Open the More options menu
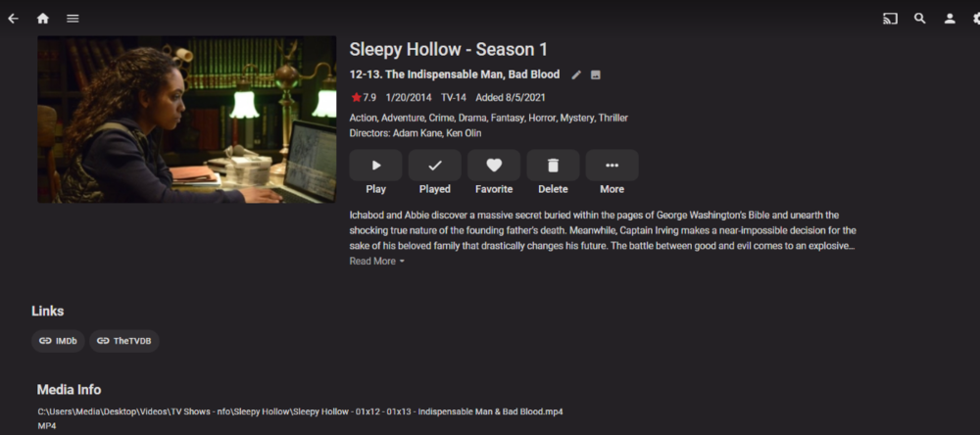This screenshot has width=980, height=435. click(612, 165)
